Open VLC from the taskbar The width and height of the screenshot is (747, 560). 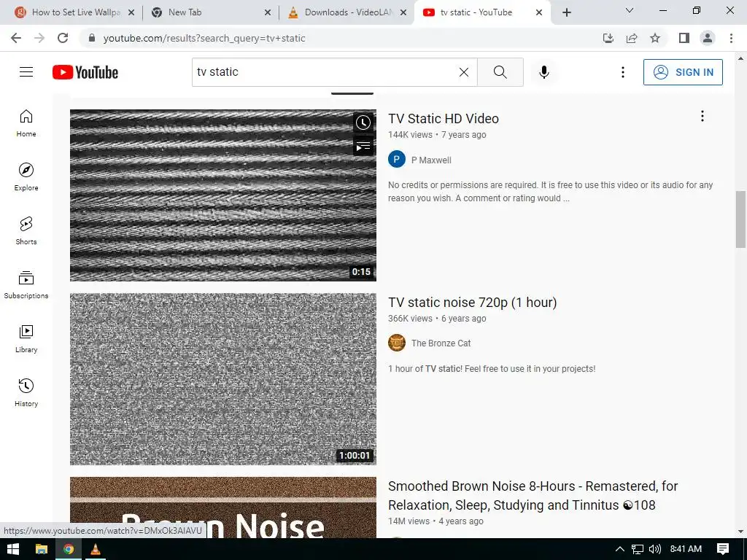pyautogui.click(x=96, y=549)
